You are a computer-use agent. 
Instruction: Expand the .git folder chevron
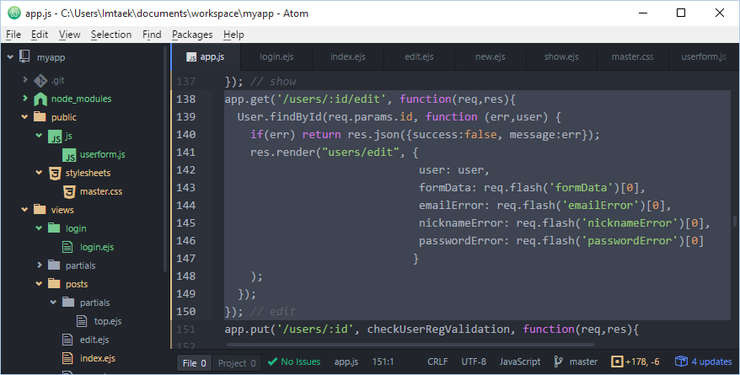pos(25,80)
